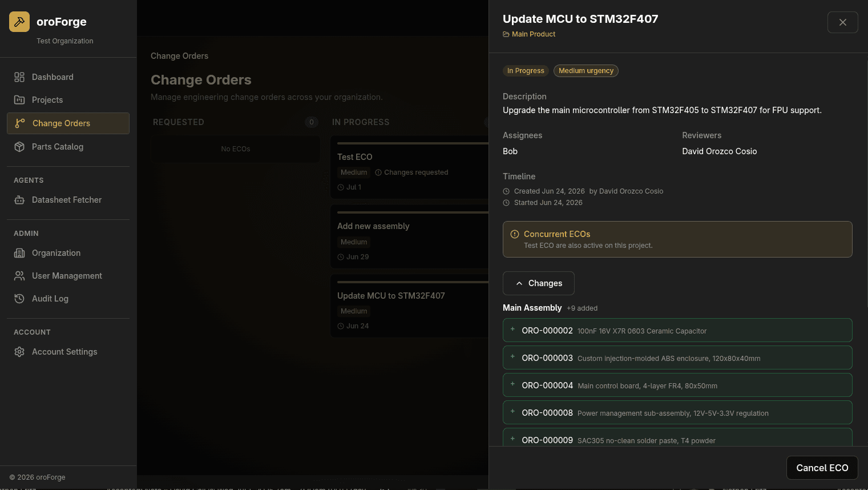The image size is (868, 490).
Task: Select Change Orders in sidebar
Action: pos(68,123)
